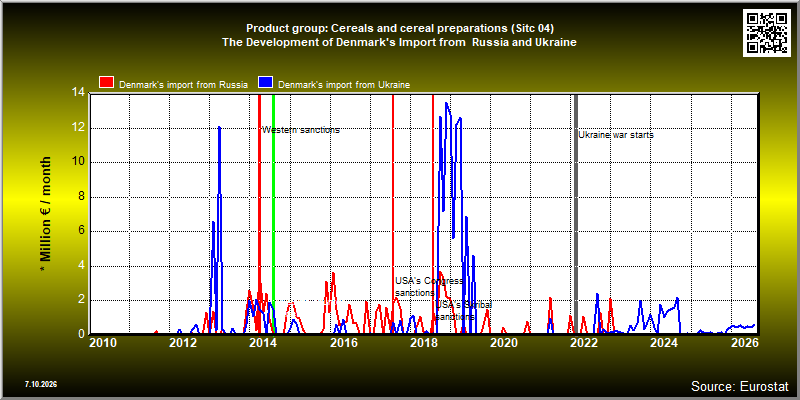The height and width of the screenshot is (400, 800).
Task: Click the blue Ukraine legend swatch
Action: 266,84
